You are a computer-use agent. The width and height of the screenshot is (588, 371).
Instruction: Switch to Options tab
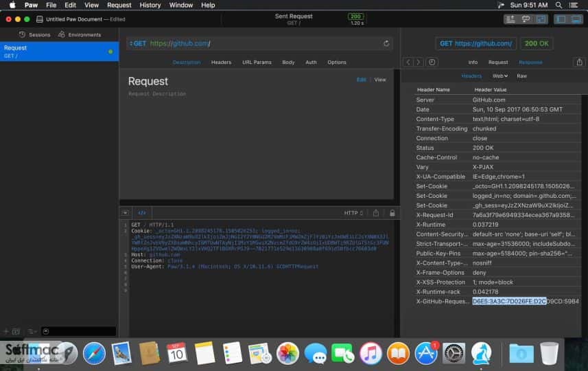coord(337,63)
